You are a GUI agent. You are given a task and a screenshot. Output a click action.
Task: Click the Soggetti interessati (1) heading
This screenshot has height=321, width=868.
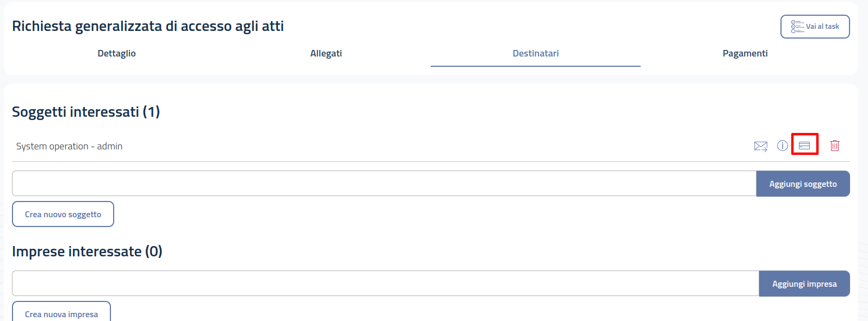coord(86,112)
